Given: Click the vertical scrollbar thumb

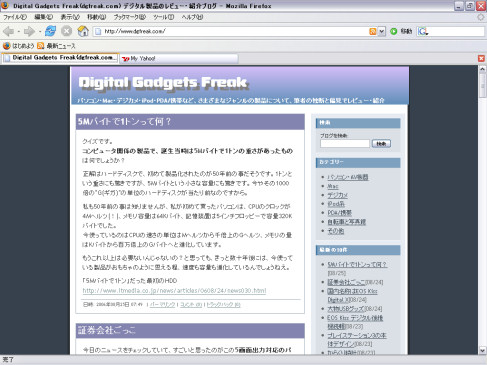Looking at the screenshot, I should coord(482,85).
